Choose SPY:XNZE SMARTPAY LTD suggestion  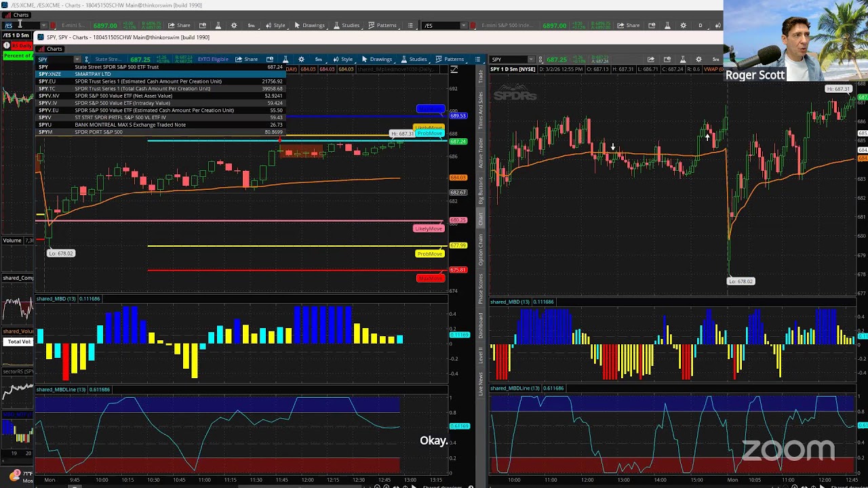coord(160,74)
